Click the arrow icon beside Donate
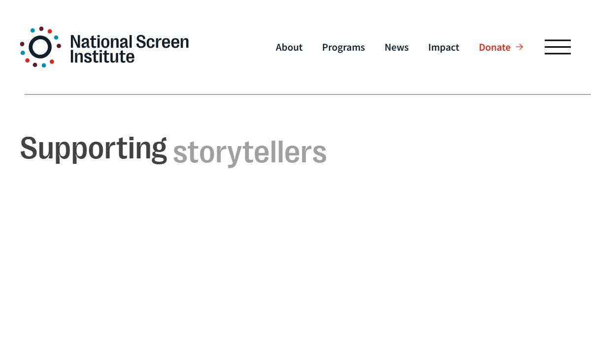This screenshot has height=364, width=591. tap(520, 47)
